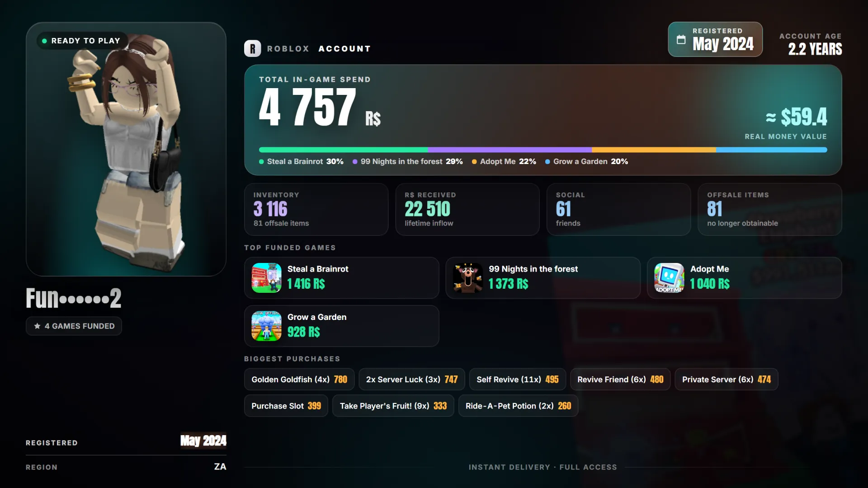Click the green Steal a Brainrot legend dot
Screen dimensions: 868x488
261,162
